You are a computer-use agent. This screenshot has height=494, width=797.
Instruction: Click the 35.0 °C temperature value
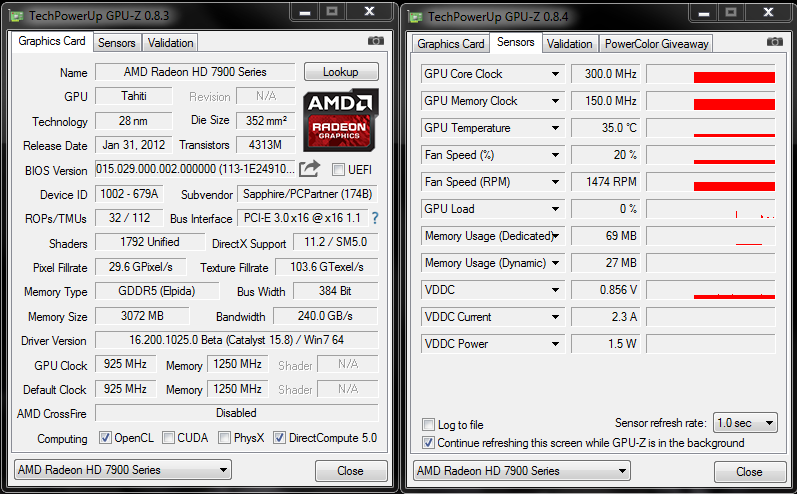point(605,128)
